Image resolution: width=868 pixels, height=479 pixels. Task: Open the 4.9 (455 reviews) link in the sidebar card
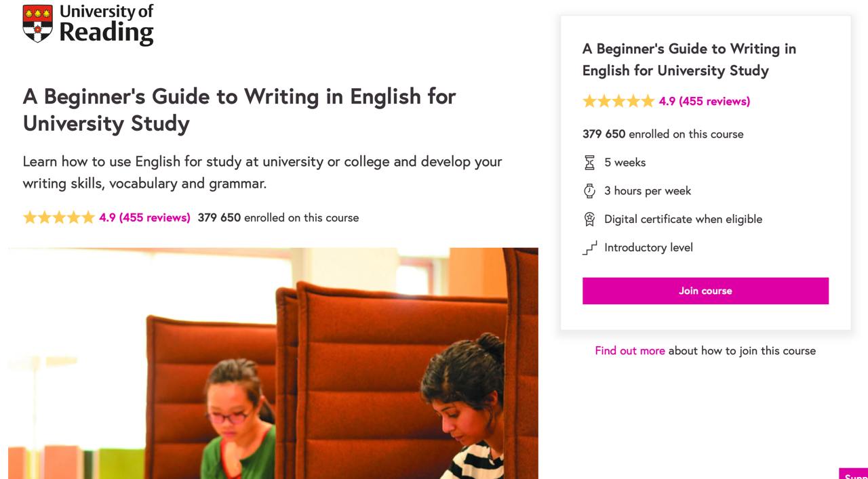pos(705,102)
